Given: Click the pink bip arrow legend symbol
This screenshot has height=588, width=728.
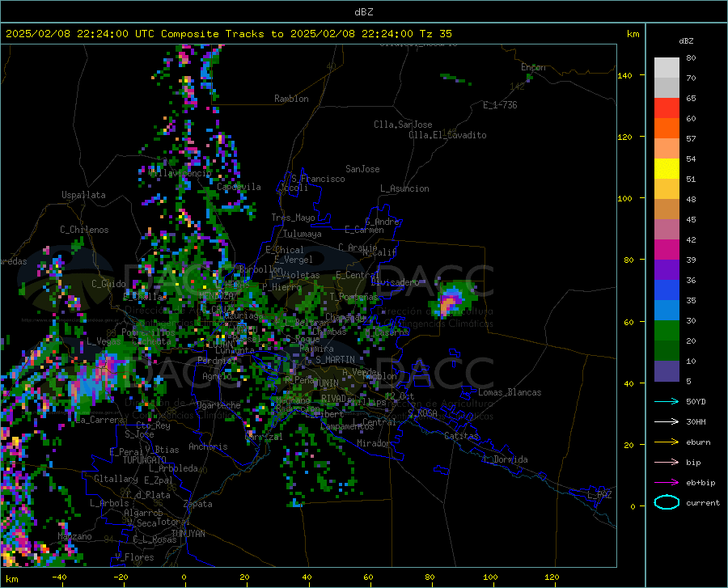Looking at the screenshot, I should tap(667, 463).
